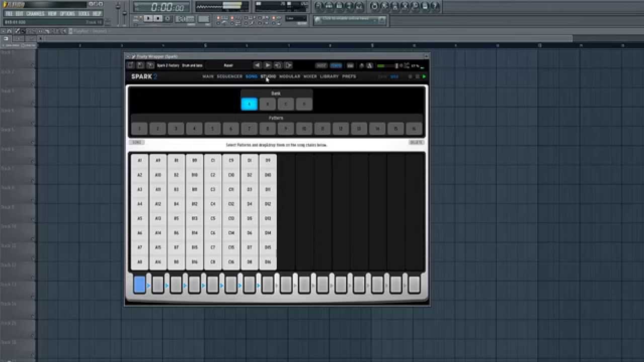Select Bank B button

[267, 104]
